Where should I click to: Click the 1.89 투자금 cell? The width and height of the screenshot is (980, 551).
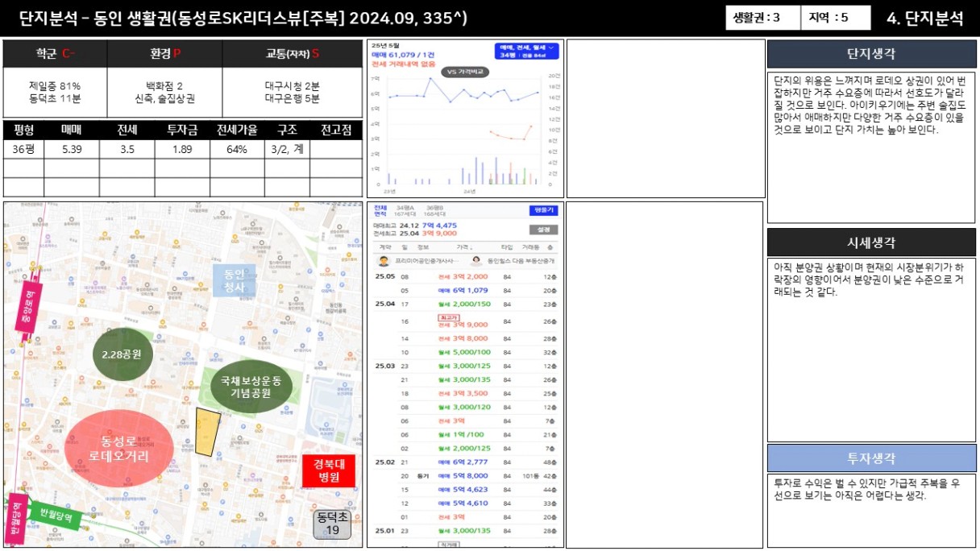pos(182,149)
